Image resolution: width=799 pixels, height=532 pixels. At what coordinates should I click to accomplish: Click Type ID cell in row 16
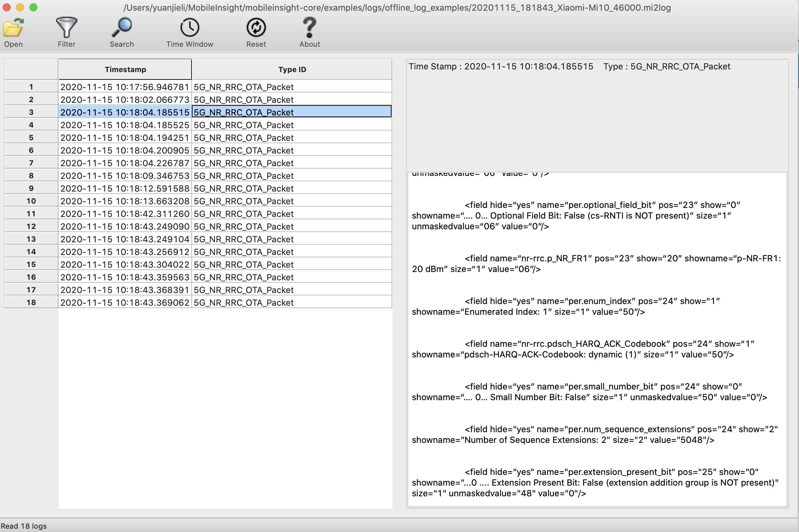(292, 277)
